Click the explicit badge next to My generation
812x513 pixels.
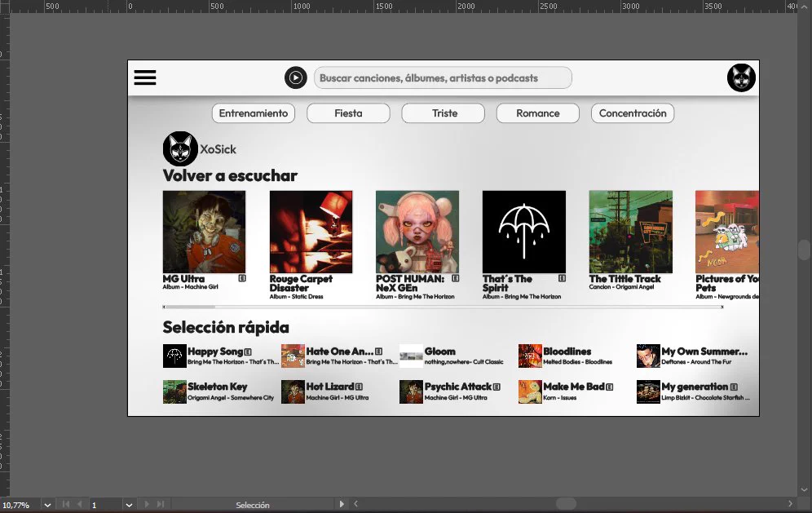(734, 387)
